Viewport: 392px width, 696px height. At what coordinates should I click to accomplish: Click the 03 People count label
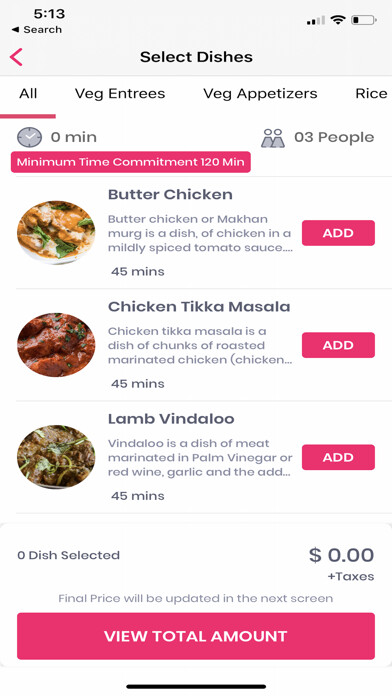(x=334, y=138)
